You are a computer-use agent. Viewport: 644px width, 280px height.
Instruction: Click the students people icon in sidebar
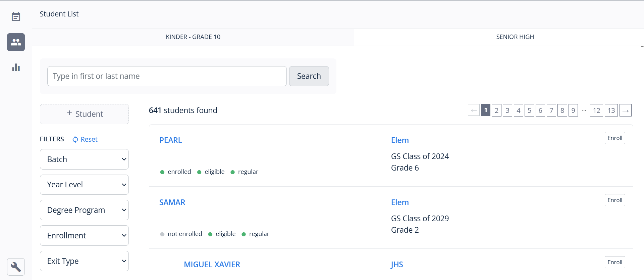tap(16, 42)
